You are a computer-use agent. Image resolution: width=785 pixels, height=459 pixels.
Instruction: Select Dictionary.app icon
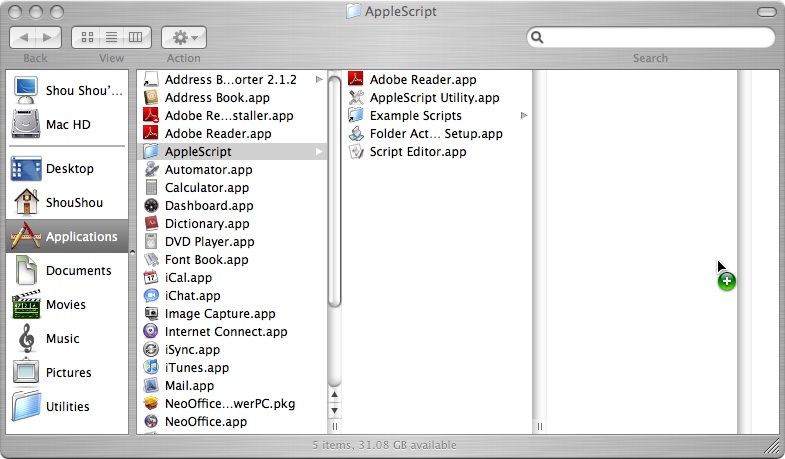(151, 224)
